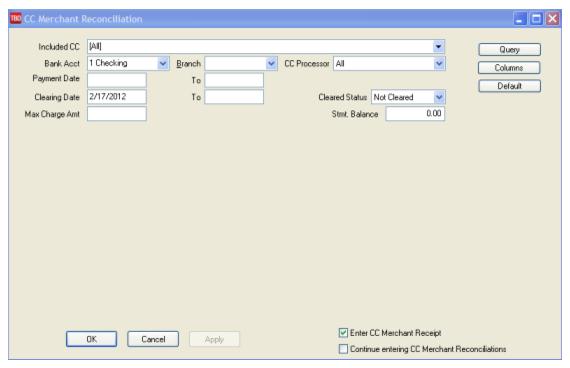Open the Branch dropdown arrow
The height and width of the screenshot is (368, 570).
[271, 64]
